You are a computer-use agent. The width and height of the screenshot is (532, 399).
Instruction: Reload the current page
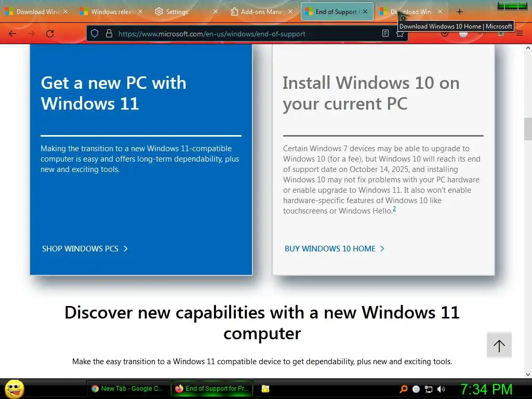pyautogui.click(x=50, y=34)
